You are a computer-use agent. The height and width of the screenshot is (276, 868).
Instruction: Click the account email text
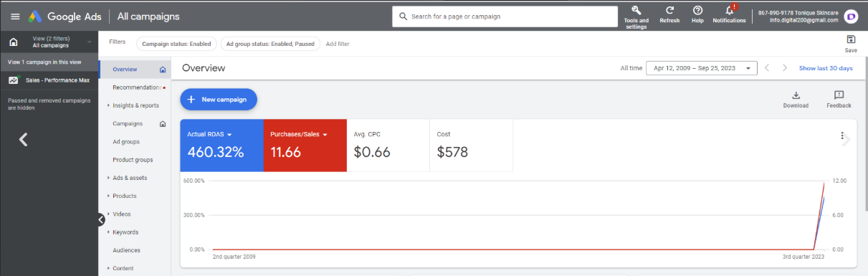pyautogui.click(x=803, y=20)
